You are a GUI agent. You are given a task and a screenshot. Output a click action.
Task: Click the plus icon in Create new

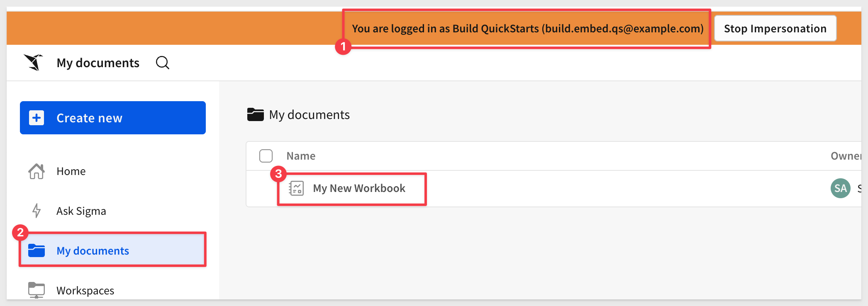coord(37,118)
